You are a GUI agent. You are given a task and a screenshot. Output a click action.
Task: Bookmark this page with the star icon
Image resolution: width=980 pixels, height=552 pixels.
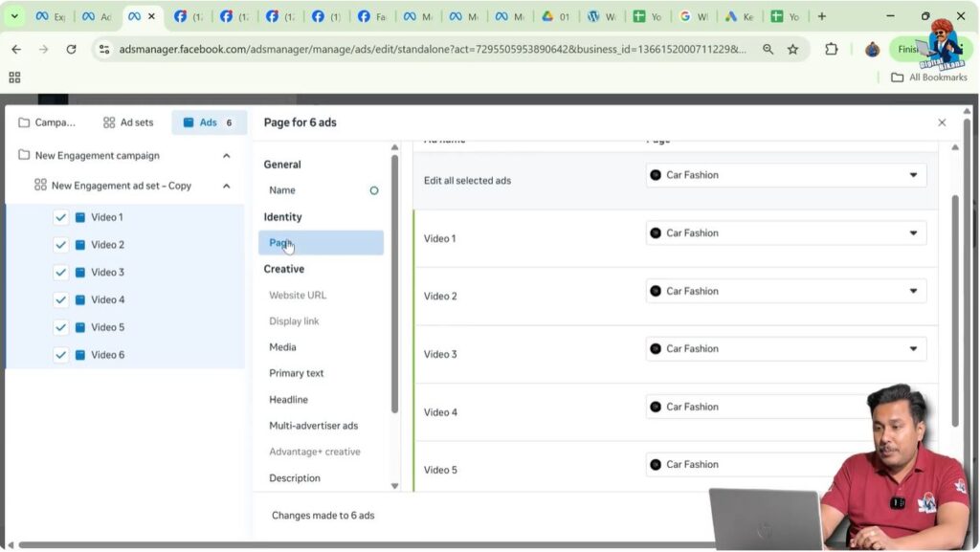click(x=792, y=49)
